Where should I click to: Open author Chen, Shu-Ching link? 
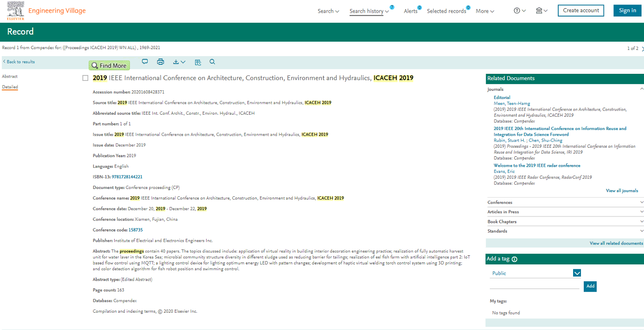click(545, 141)
